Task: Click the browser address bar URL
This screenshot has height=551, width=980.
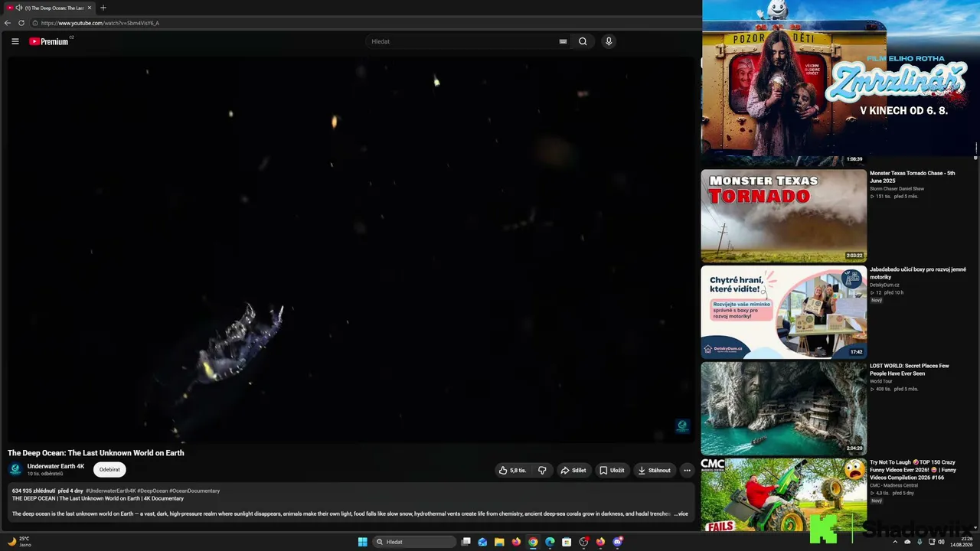Action: pos(100,23)
